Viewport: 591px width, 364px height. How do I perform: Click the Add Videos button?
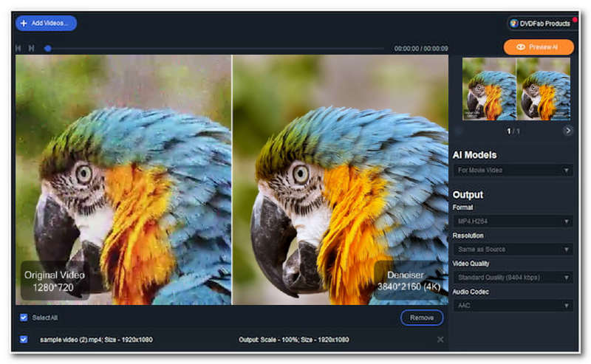(x=46, y=23)
